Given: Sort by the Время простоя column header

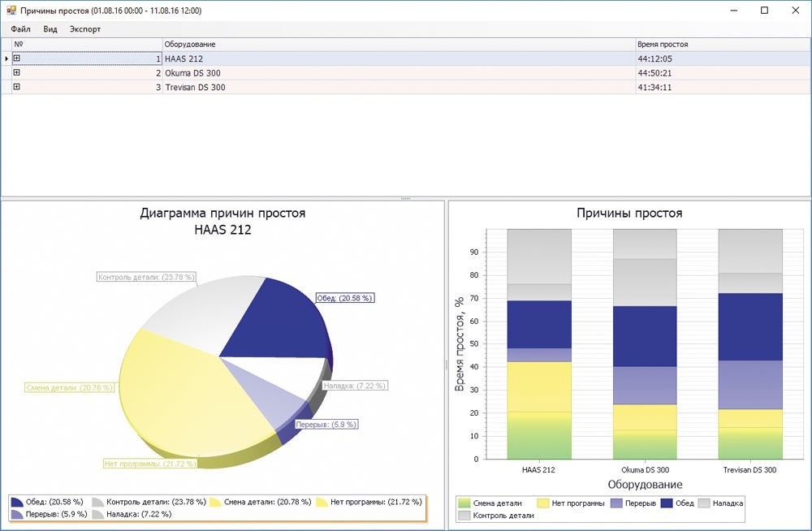Looking at the screenshot, I should coord(723,44).
